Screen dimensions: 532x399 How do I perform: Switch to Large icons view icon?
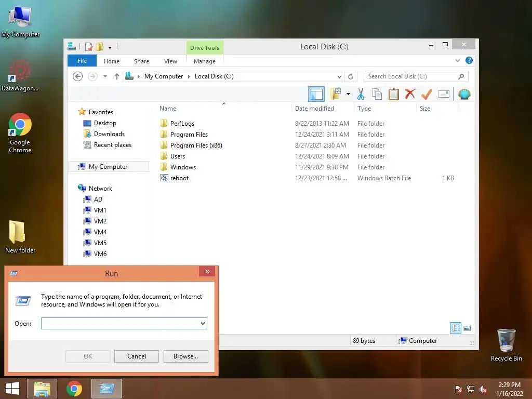(467, 328)
